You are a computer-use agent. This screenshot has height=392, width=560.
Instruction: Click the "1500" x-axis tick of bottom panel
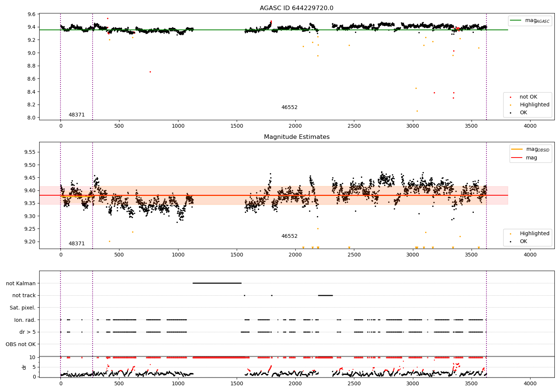[x=237, y=383]
